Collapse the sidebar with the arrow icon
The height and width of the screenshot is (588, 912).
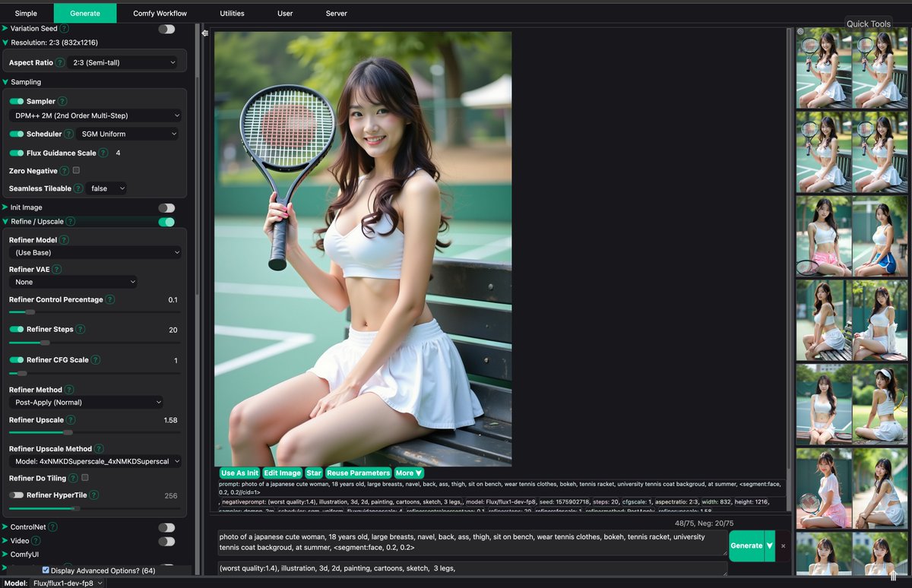point(204,33)
